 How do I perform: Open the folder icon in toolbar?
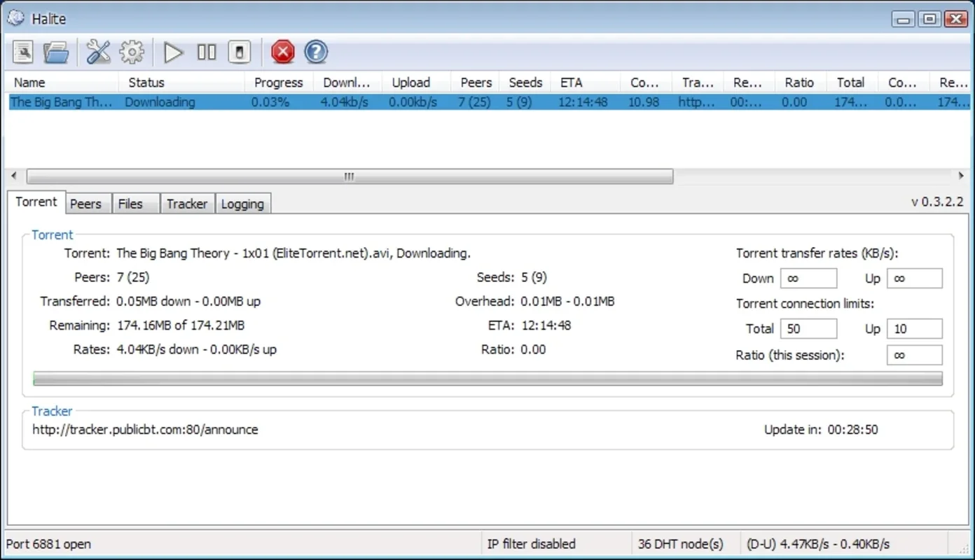click(x=56, y=52)
